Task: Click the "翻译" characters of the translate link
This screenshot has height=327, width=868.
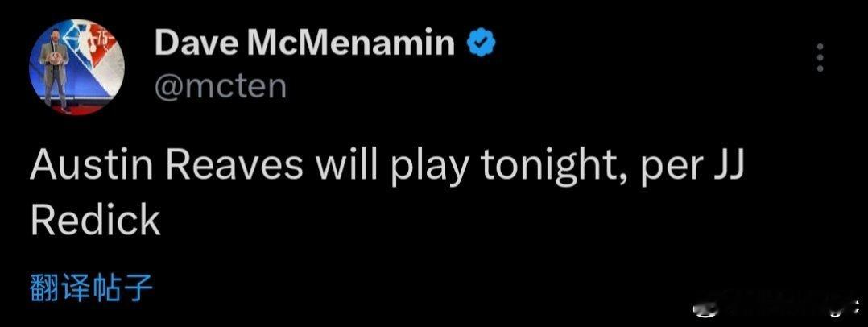Action: tap(60, 288)
